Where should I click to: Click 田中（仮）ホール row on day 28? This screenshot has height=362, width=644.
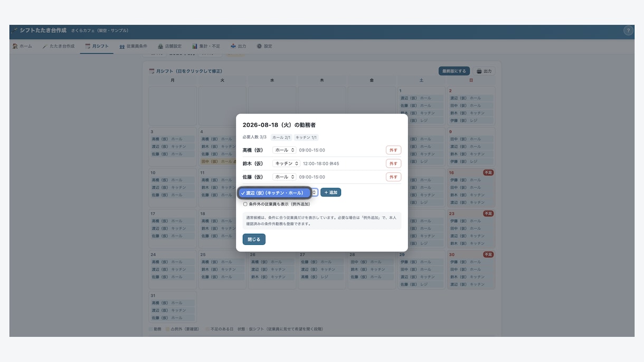(372, 262)
